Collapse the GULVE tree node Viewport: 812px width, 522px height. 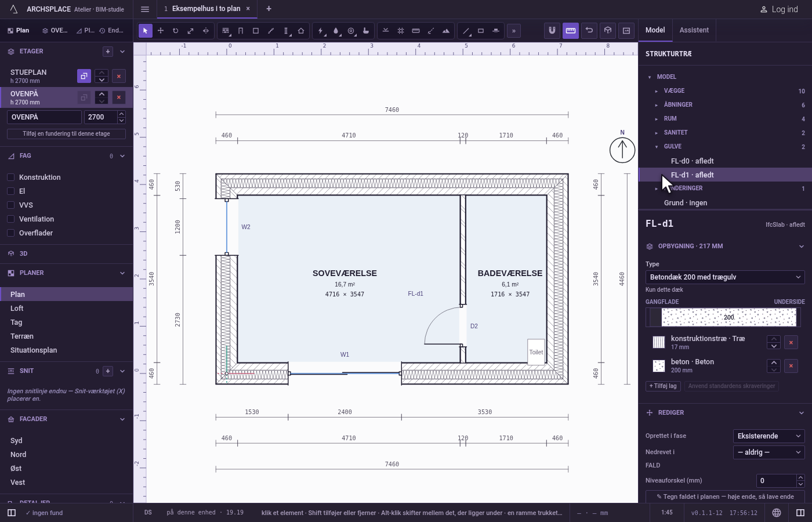tap(657, 147)
